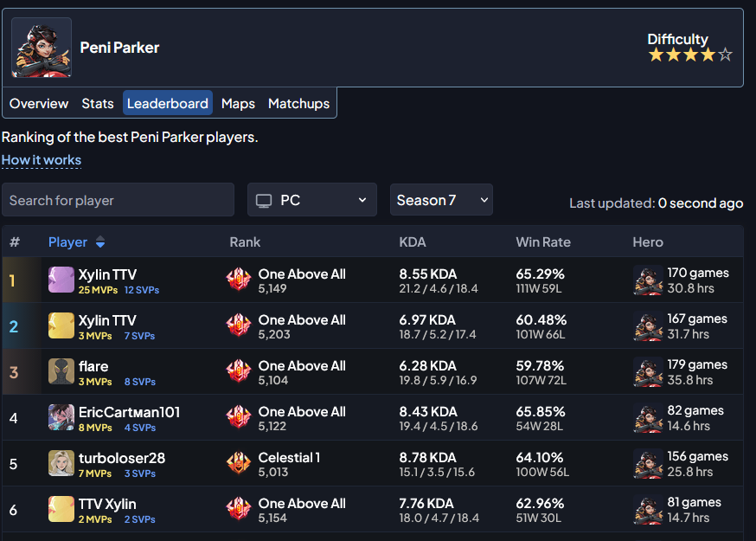Click the 12 SVPs label

tap(142, 290)
